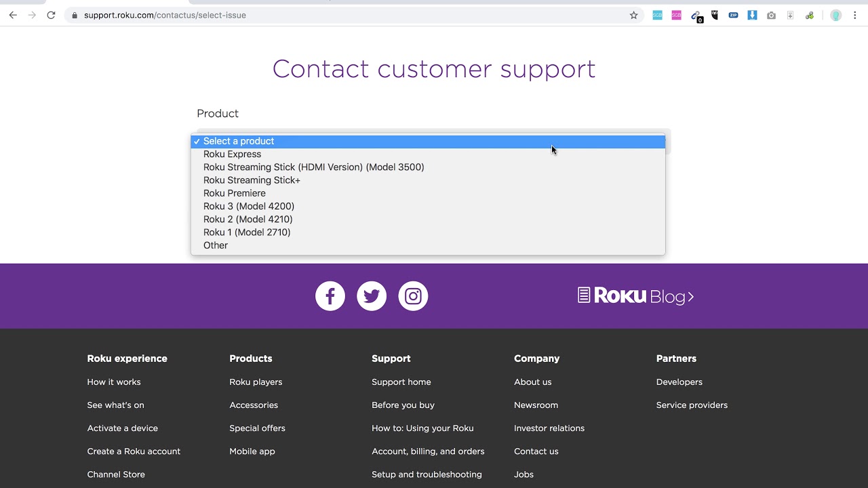The width and height of the screenshot is (868, 488).
Task: Select Roku 3 (Model 4200)
Action: (x=428, y=206)
